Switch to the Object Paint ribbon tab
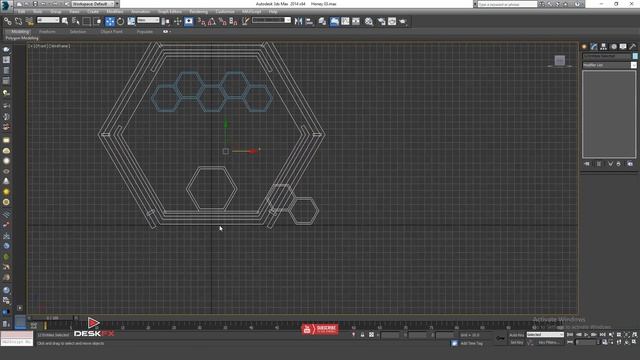Viewport: 640px width, 360px height. (x=111, y=32)
